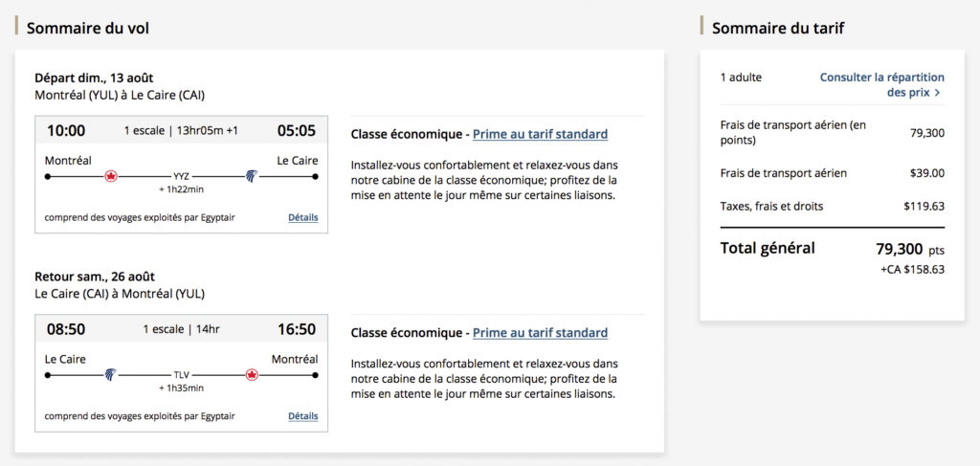This screenshot has height=466, width=980.
Task: Click the '1 escale | 14hr' return duration
Action: coord(181,329)
